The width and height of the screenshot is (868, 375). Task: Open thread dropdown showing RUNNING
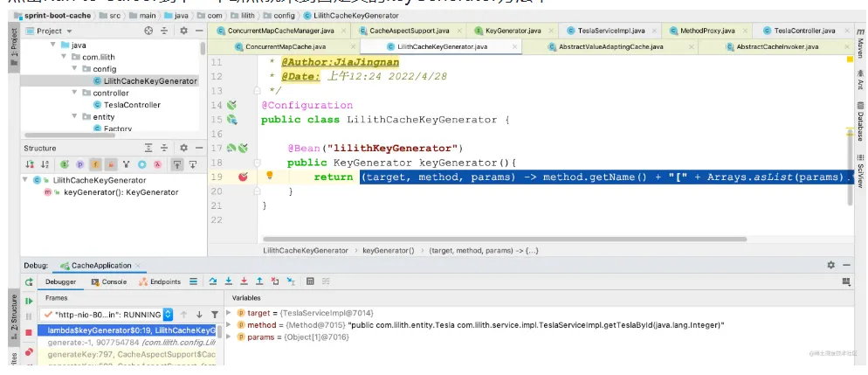click(107, 314)
